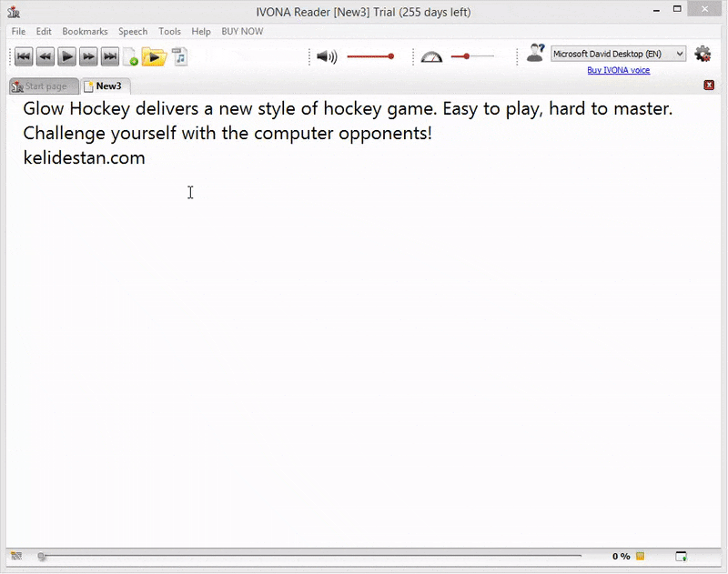This screenshot has height=574, width=728.
Task: Click the orange icon beside 0 %
Action: pyautogui.click(x=641, y=556)
